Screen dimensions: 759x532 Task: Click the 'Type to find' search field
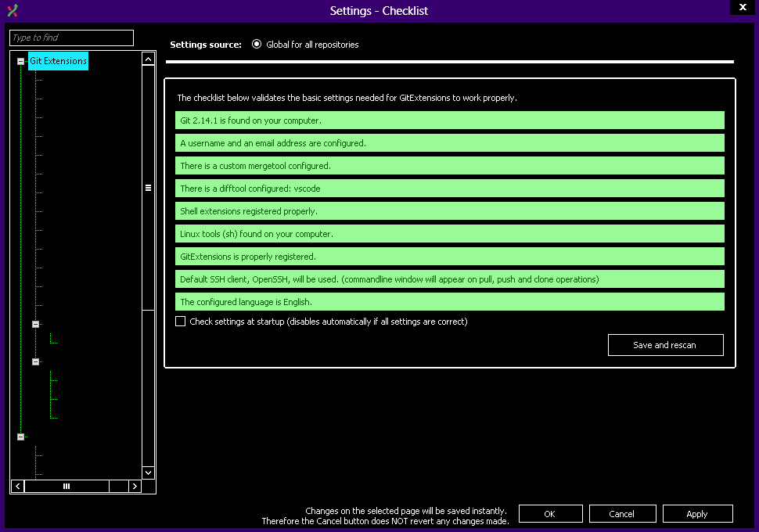(72, 38)
